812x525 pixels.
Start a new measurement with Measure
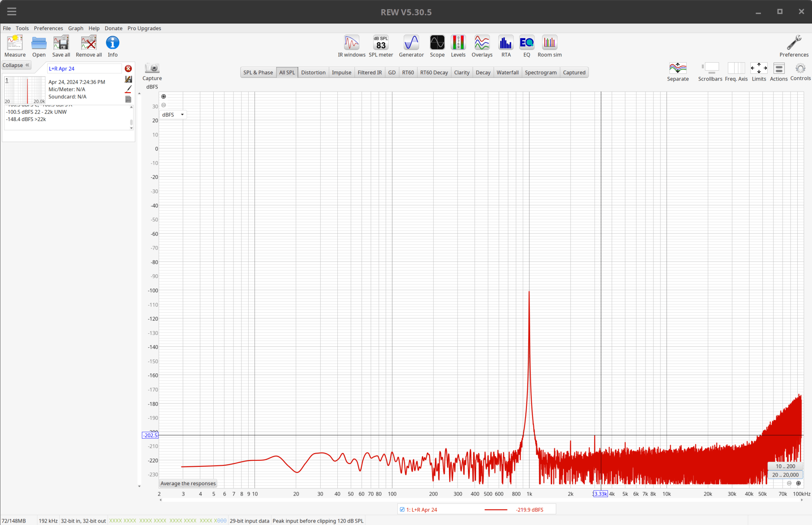tap(15, 46)
